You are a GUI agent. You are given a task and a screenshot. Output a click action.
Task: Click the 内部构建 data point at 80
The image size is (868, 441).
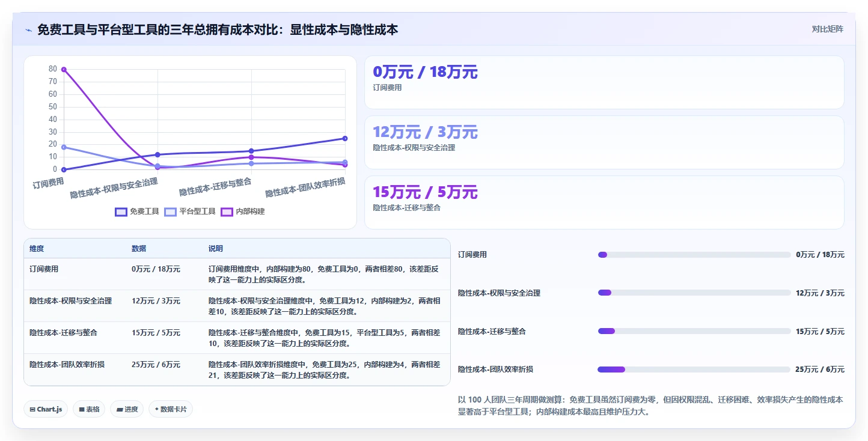(64, 70)
